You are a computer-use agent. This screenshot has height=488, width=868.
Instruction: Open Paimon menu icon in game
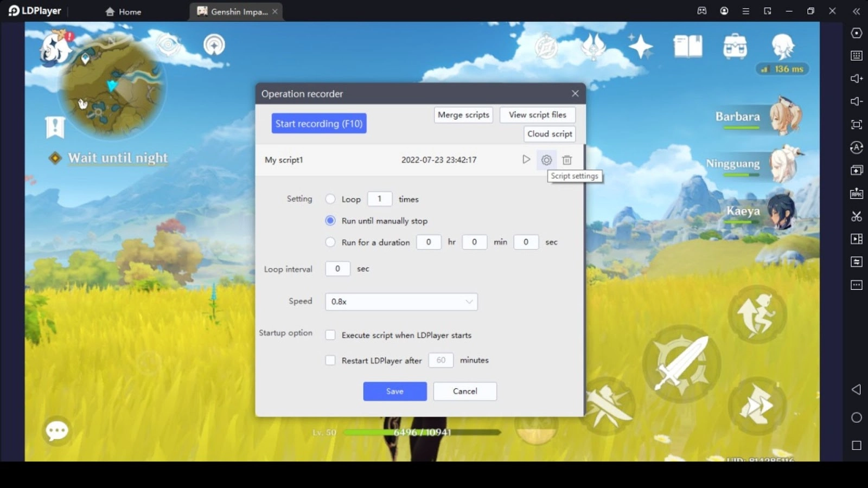pos(56,49)
